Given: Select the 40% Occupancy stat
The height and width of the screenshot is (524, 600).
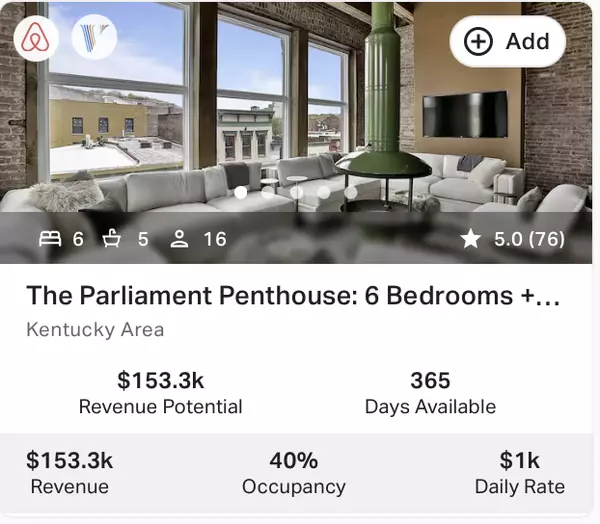Looking at the screenshot, I should (x=293, y=473).
